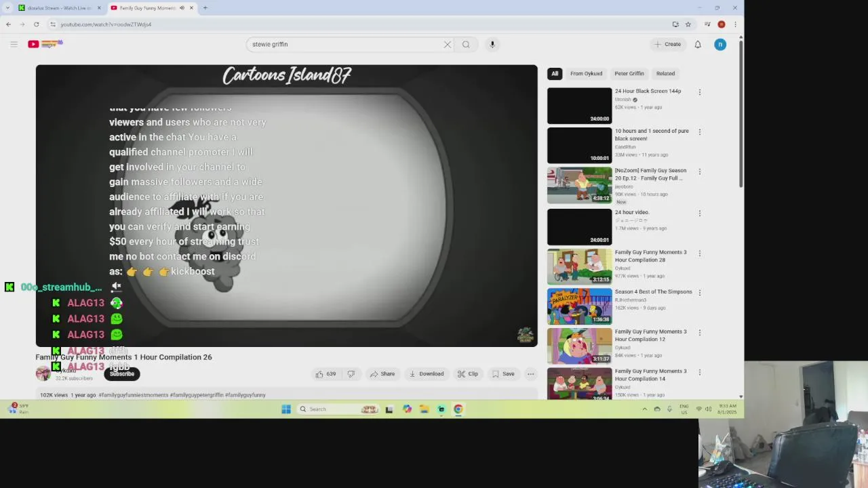
Task: Open menu for Season 4 Best of Simpsons
Action: click(700, 293)
